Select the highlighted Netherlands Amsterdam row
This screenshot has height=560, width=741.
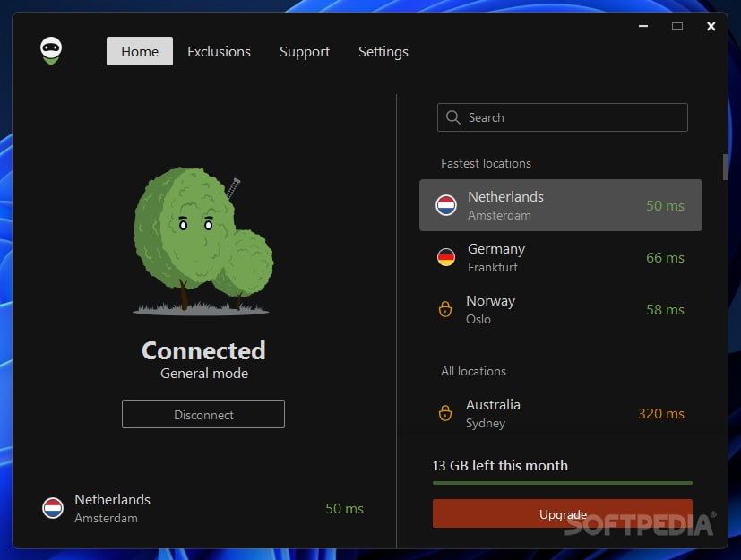pyautogui.click(x=561, y=205)
